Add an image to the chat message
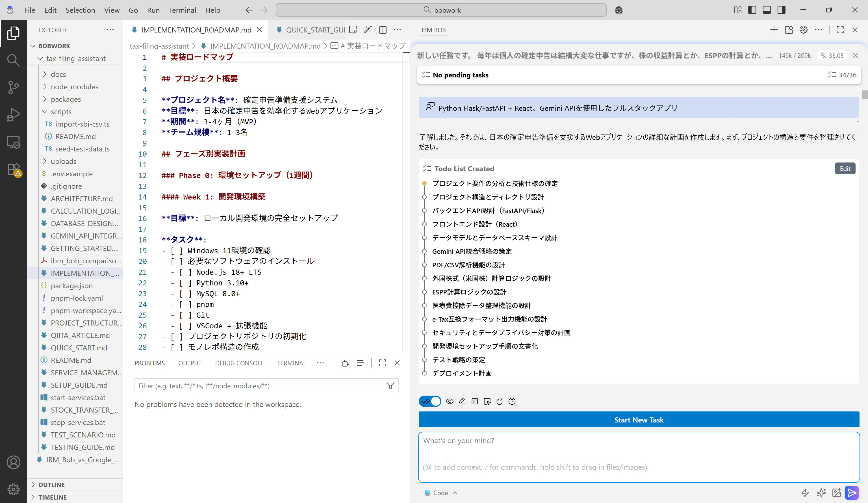 pos(837,493)
